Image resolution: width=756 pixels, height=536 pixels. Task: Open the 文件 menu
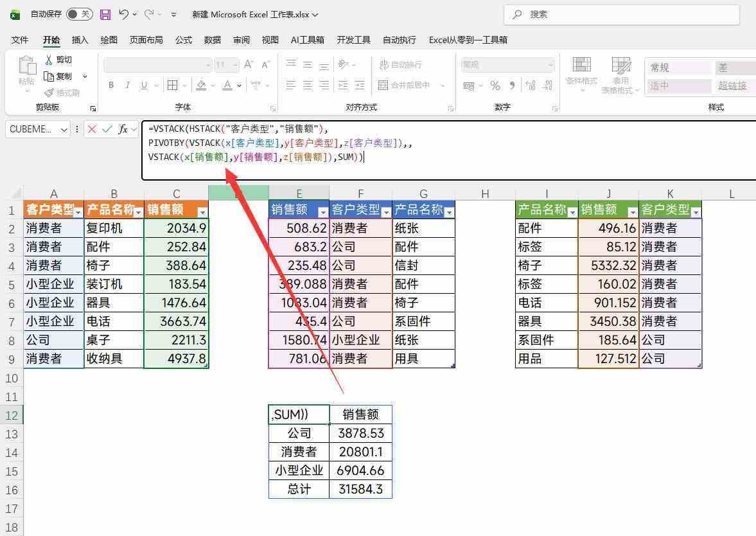click(x=20, y=40)
